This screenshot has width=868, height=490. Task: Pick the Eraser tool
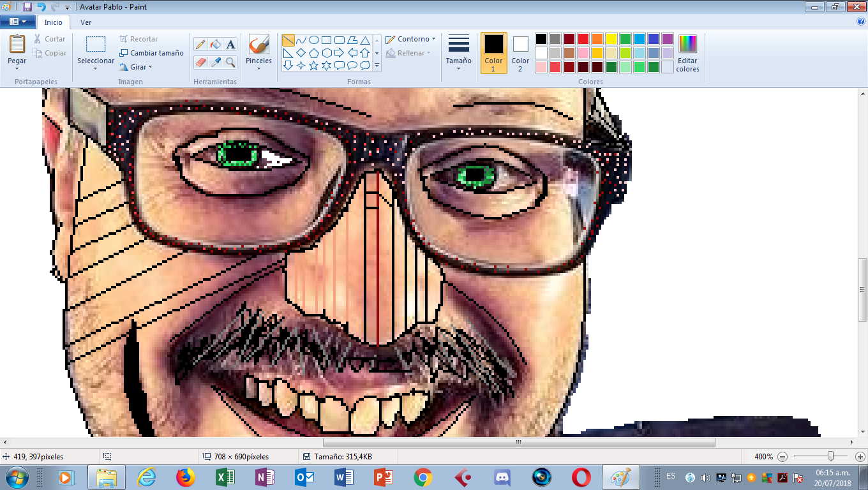point(200,63)
